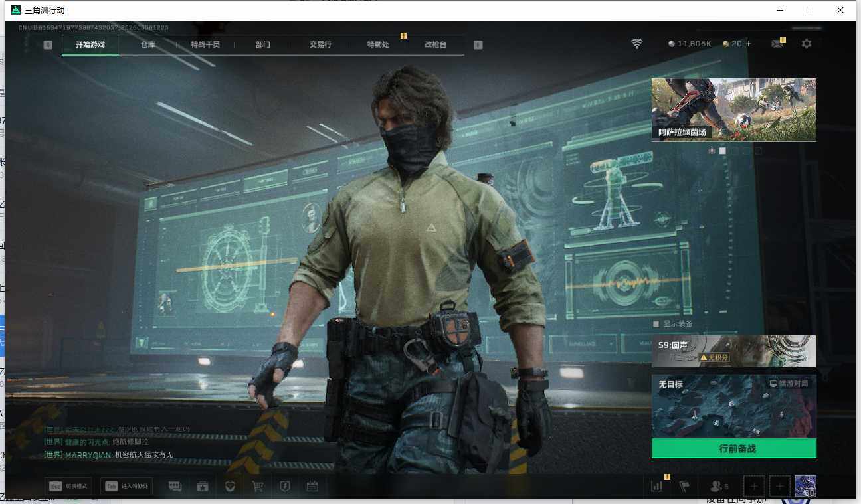The width and height of the screenshot is (861, 504).
Task: Click the silver coin currency icon
Action: tap(672, 44)
